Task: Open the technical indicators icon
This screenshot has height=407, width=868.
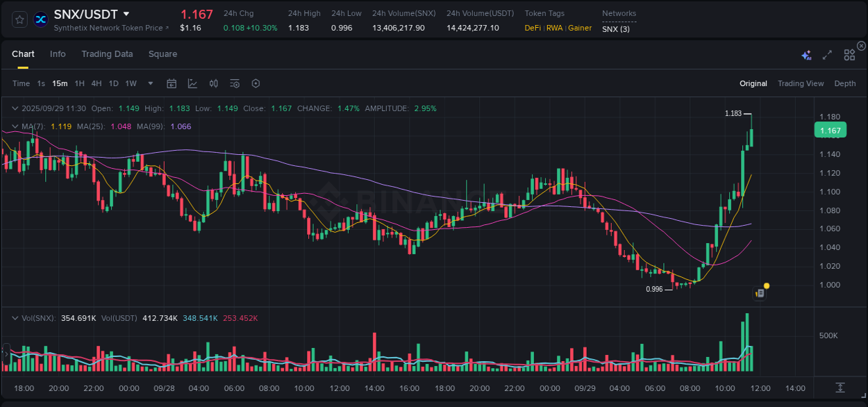Action: point(213,83)
